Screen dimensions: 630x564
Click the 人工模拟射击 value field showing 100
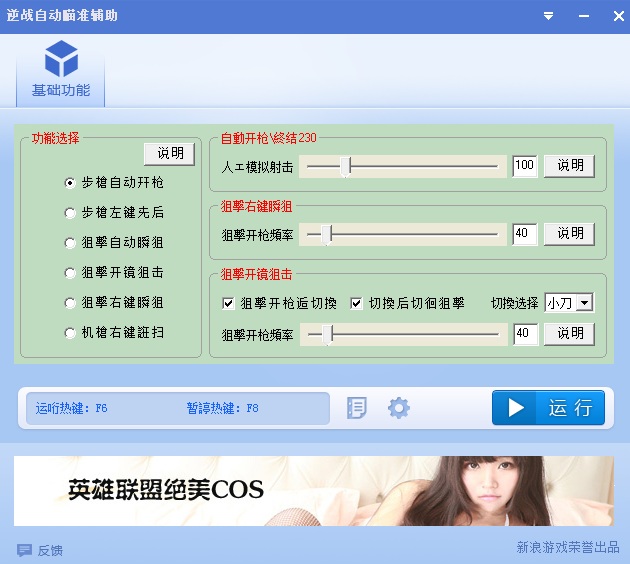525,166
